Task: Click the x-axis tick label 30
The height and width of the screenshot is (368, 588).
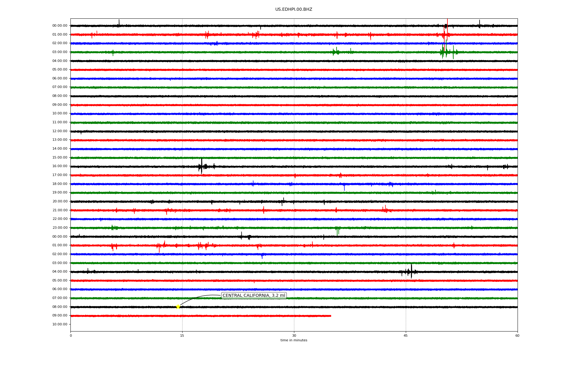Action: click(294, 336)
